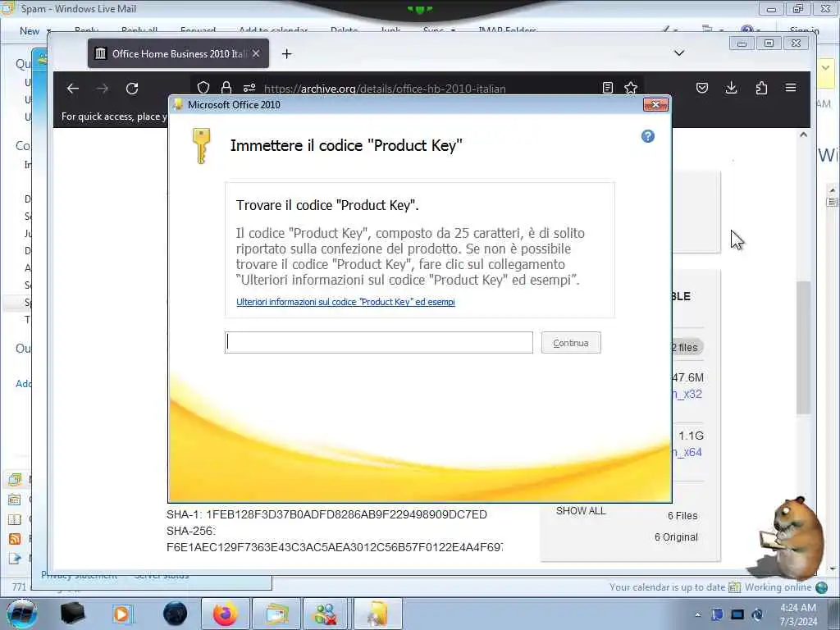Toggle Firefox reader view icon
Image resolution: width=840 pixels, height=630 pixels.
coord(608,88)
